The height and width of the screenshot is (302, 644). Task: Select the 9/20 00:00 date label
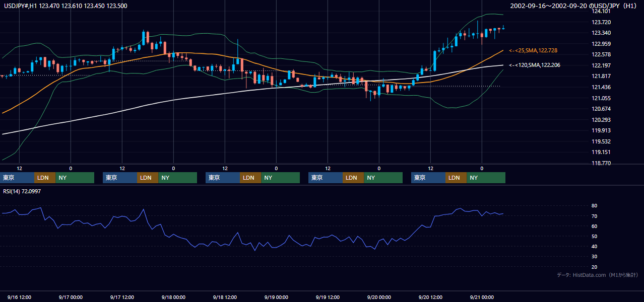(379, 297)
